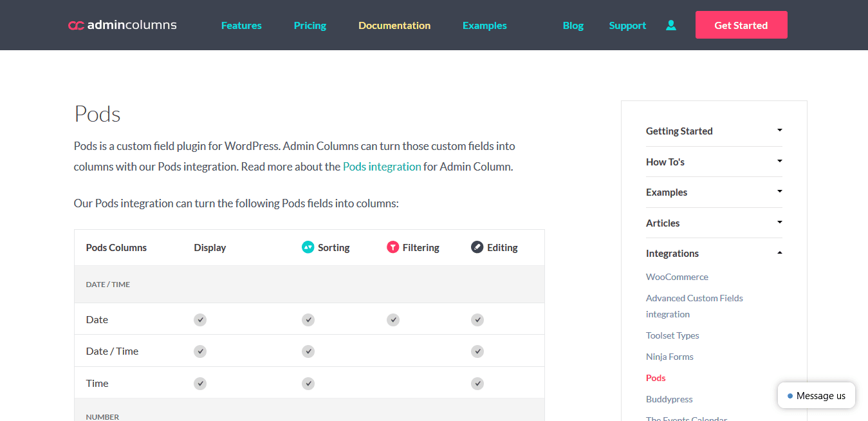Open the Toolset Types sidebar link
868x421 pixels.
(672, 335)
